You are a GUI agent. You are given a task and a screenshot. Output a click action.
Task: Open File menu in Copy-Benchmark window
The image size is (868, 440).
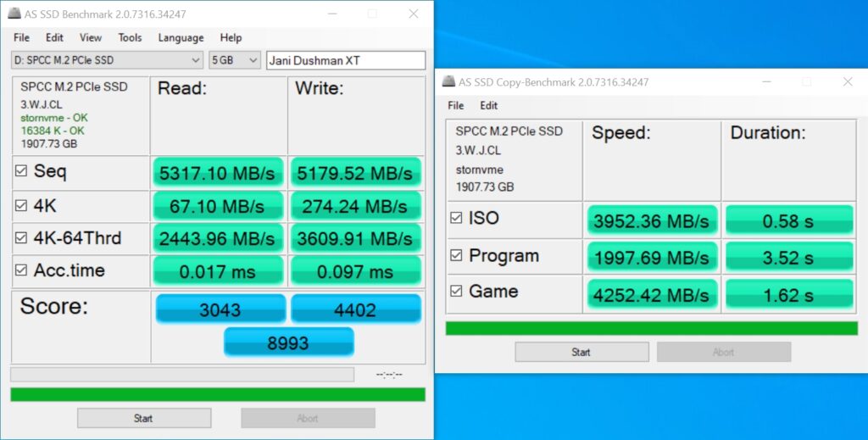click(x=455, y=106)
